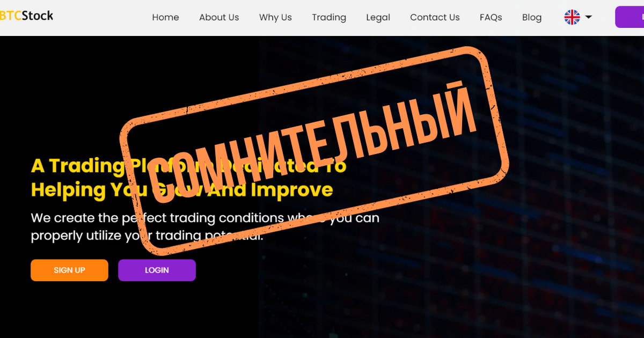Screen dimensions: 644x338
Task: Click the BTCStock logo
Action: [x=26, y=16]
